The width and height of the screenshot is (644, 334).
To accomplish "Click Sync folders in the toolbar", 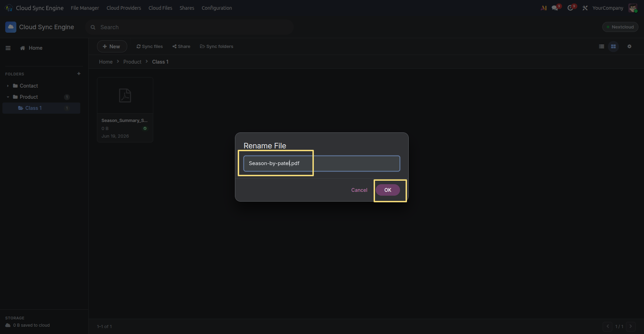I will 217,47.
